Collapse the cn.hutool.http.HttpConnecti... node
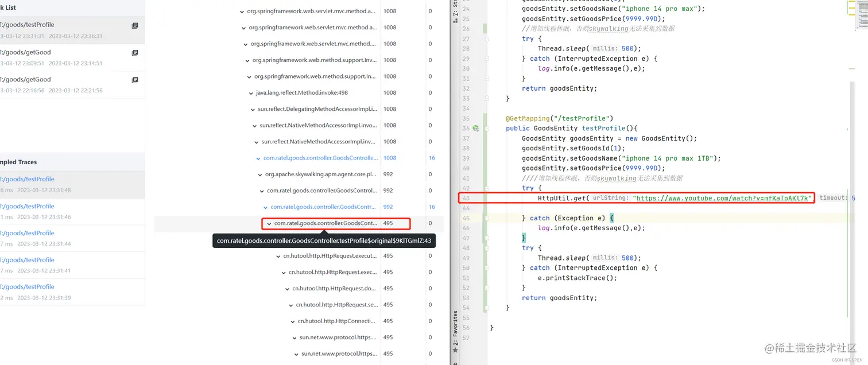 (x=293, y=321)
